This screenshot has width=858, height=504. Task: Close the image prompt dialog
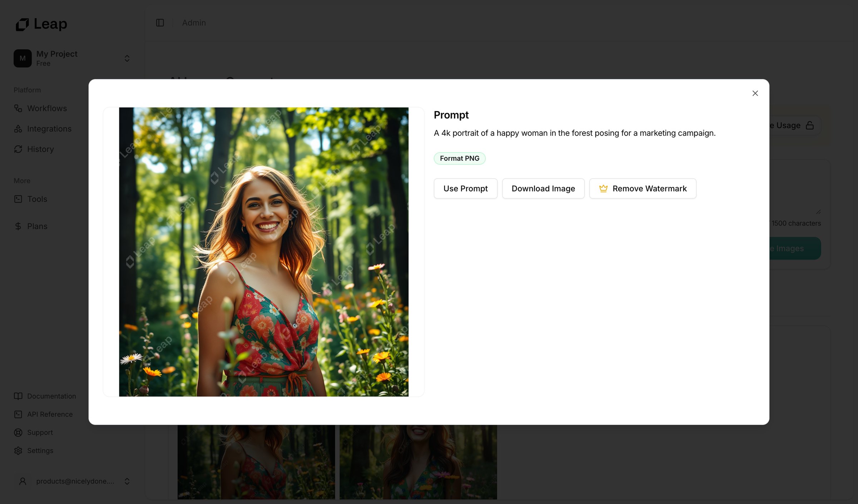755,93
